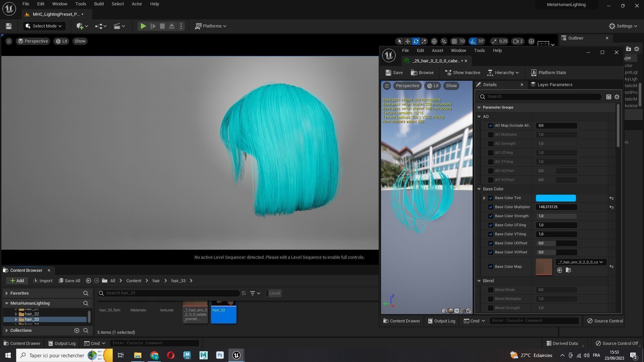Uncheck the Base Color Strength parameter
This screenshot has width=644, height=362.
[x=491, y=216]
